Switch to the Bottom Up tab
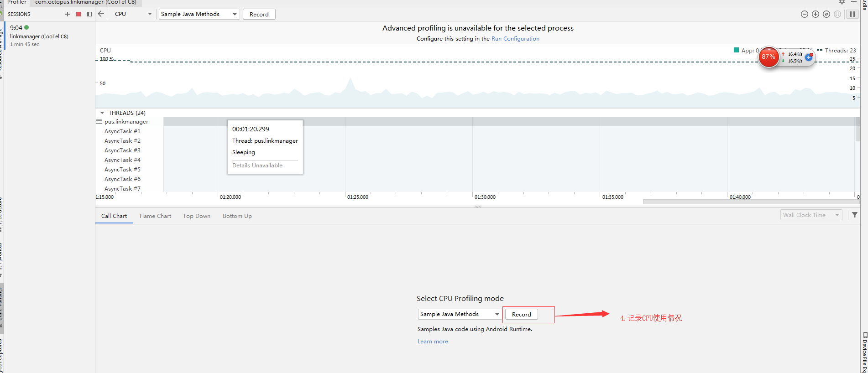This screenshot has width=868, height=373. 237,216
